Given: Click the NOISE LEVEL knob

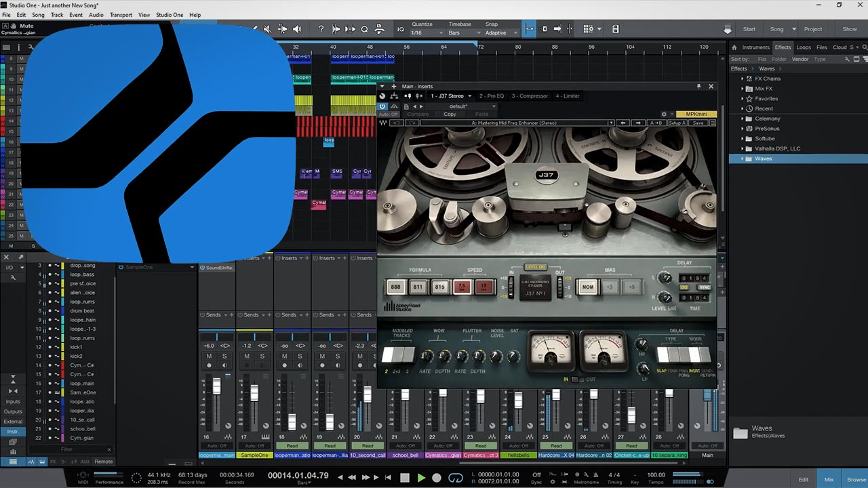Looking at the screenshot, I should pos(496,357).
